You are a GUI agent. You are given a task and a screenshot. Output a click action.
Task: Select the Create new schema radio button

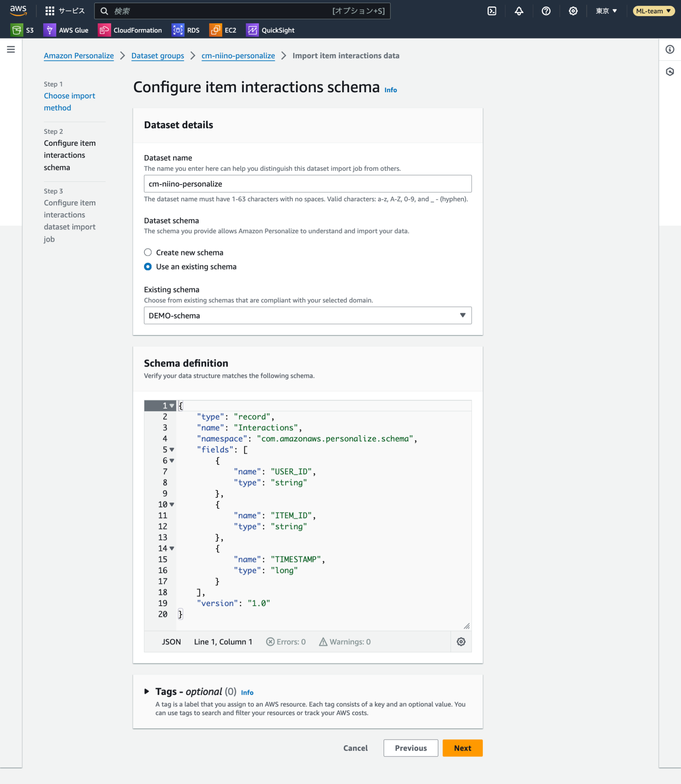[148, 252]
